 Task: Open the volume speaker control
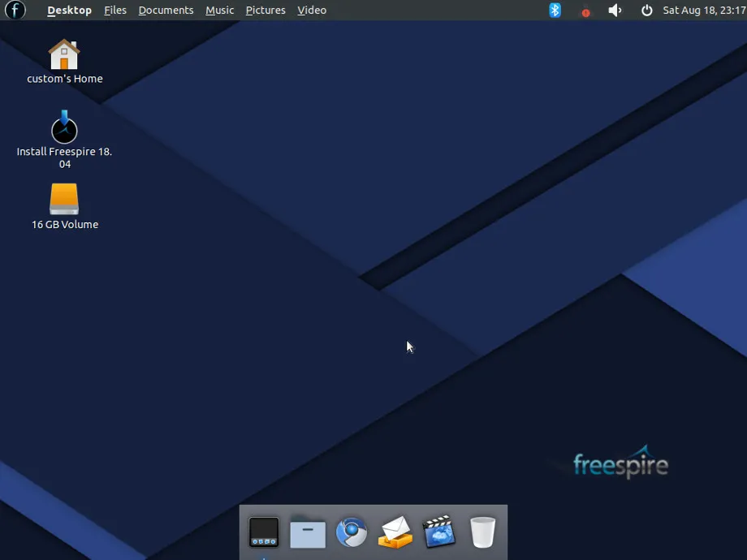[x=615, y=10]
